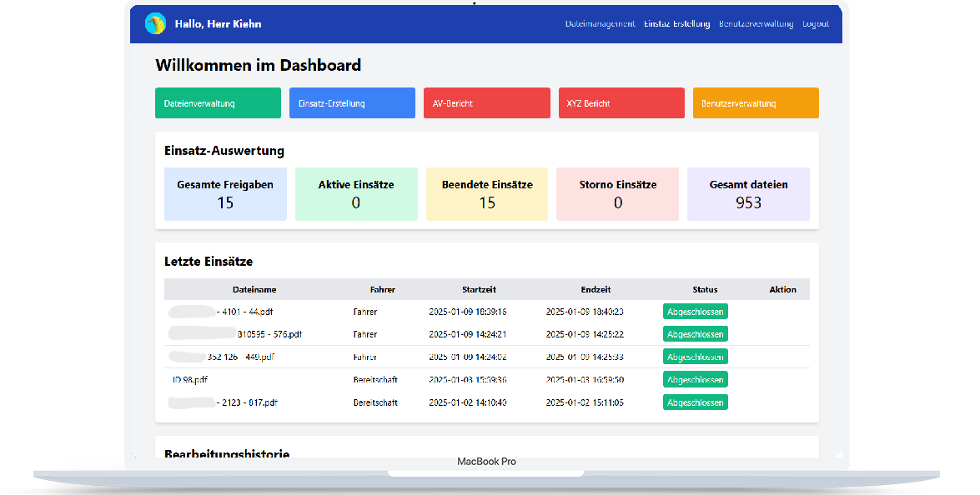Select the Aktive Einsätze card
Viewport: 980px width, 495px height.
[356, 194]
